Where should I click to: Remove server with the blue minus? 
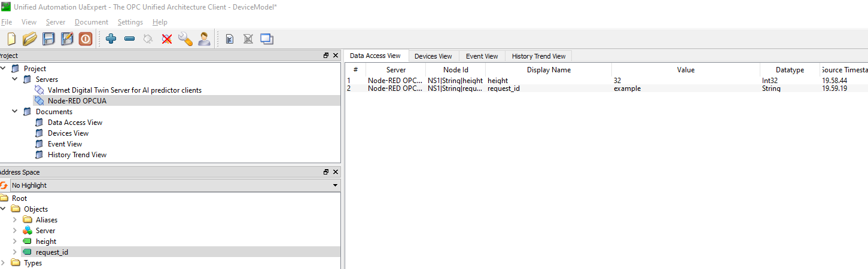click(129, 39)
